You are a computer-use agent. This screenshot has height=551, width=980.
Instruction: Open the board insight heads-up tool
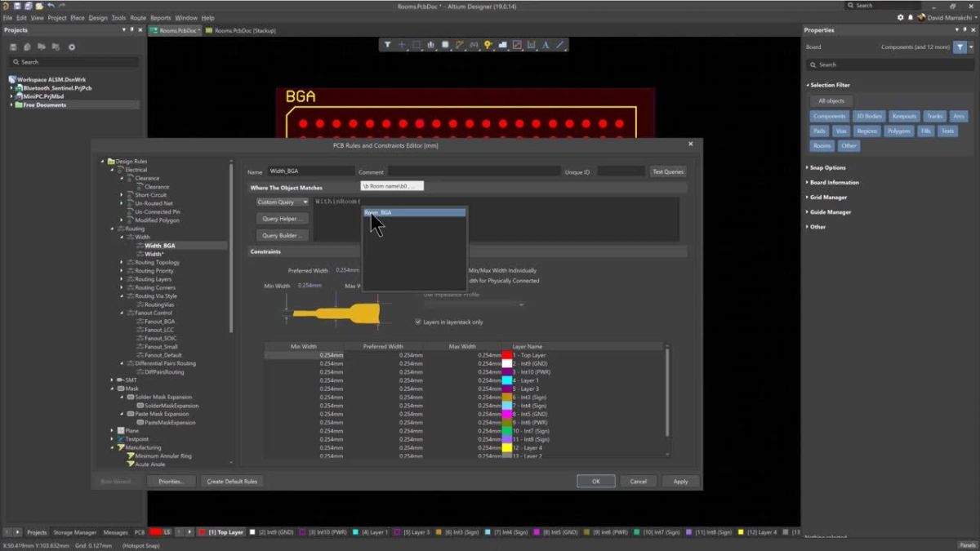tap(502, 46)
